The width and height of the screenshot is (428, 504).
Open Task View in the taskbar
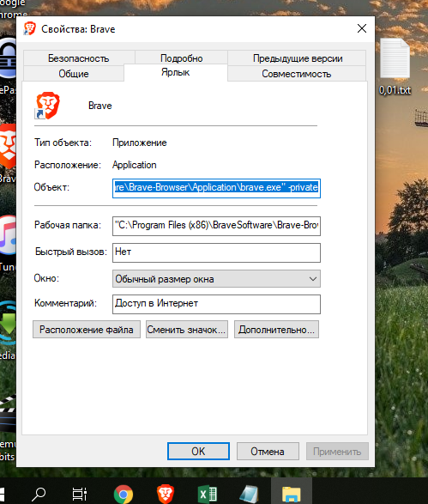[79, 494]
